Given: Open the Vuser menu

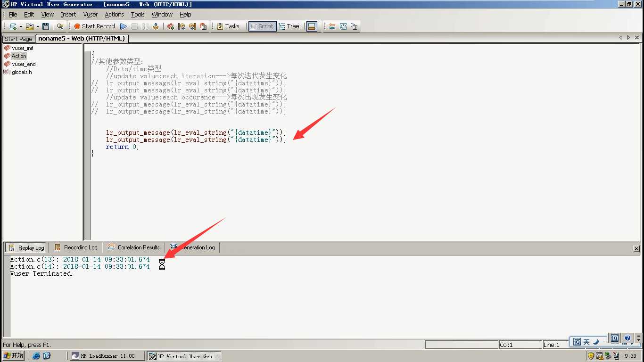Looking at the screenshot, I should coord(91,15).
